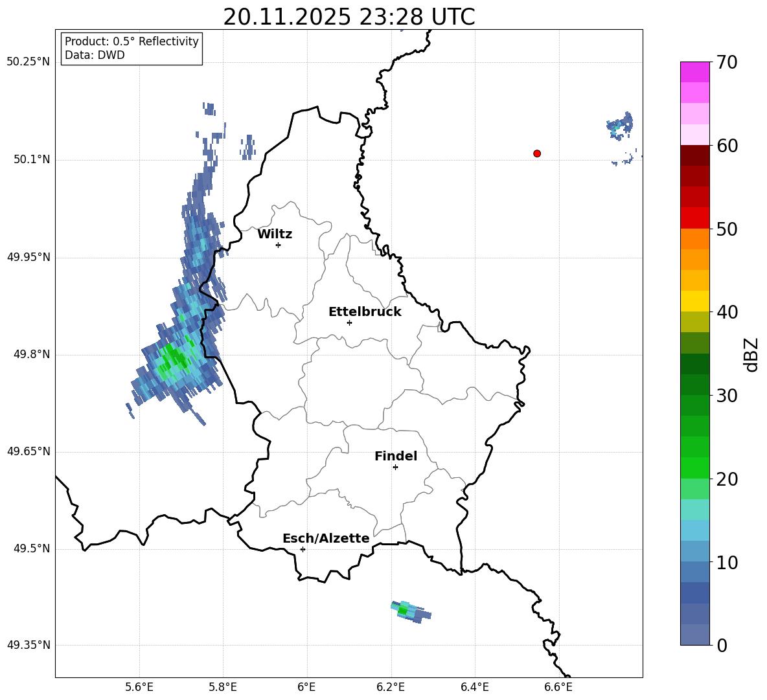Click the 'Data: DWD' label
Screen dimensions: 767x700
click(x=95, y=55)
